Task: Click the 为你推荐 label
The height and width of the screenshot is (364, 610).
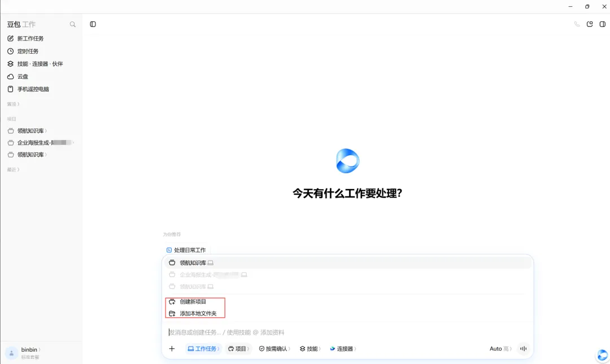Action: 172,235
